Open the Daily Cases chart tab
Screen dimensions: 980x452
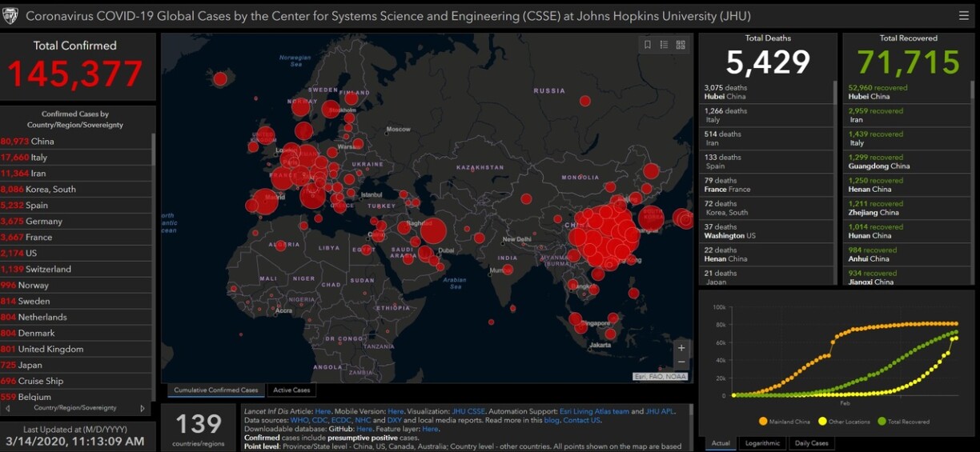(811, 443)
